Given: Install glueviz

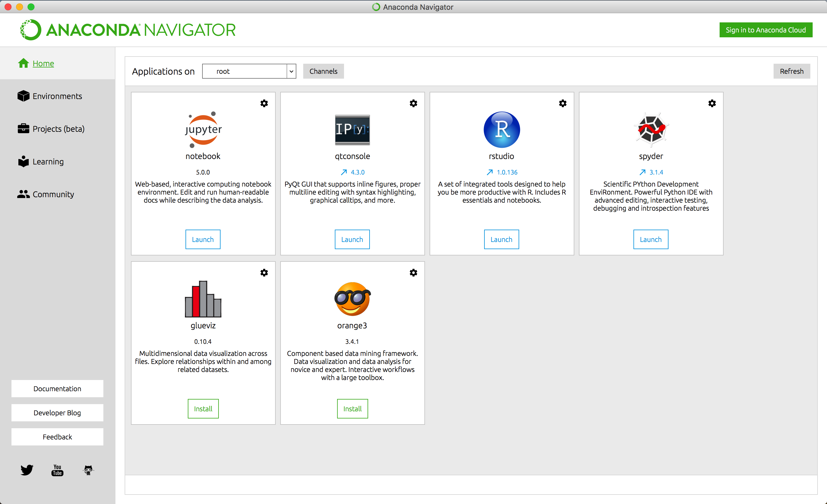Looking at the screenshot, I should [203, 409].
